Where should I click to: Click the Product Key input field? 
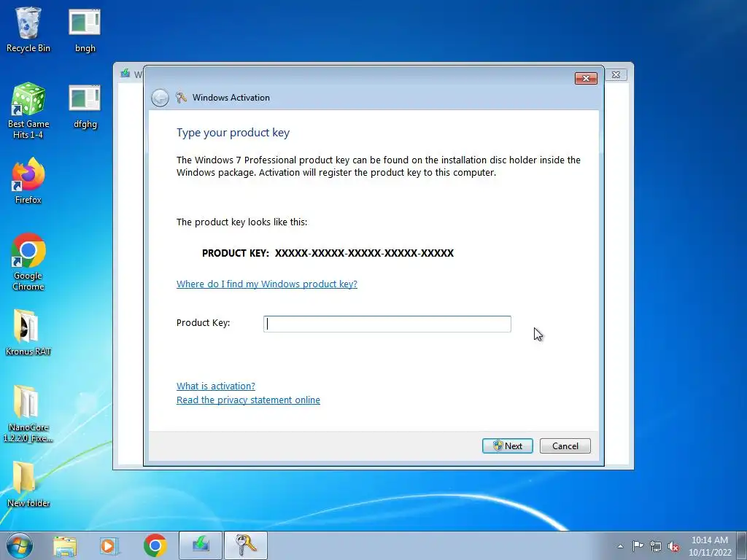click(x=387, y=324)
